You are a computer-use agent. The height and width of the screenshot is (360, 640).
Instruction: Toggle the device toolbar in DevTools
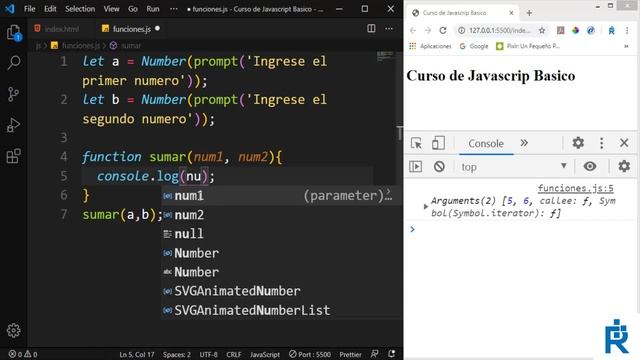pyautogui.click(x=438, y=143)
